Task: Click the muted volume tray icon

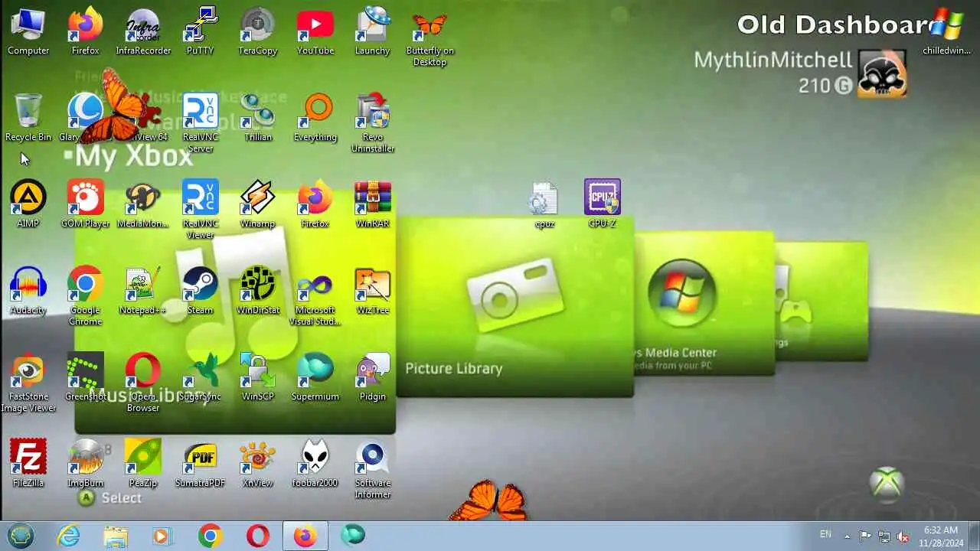Action: coord(903,536)
